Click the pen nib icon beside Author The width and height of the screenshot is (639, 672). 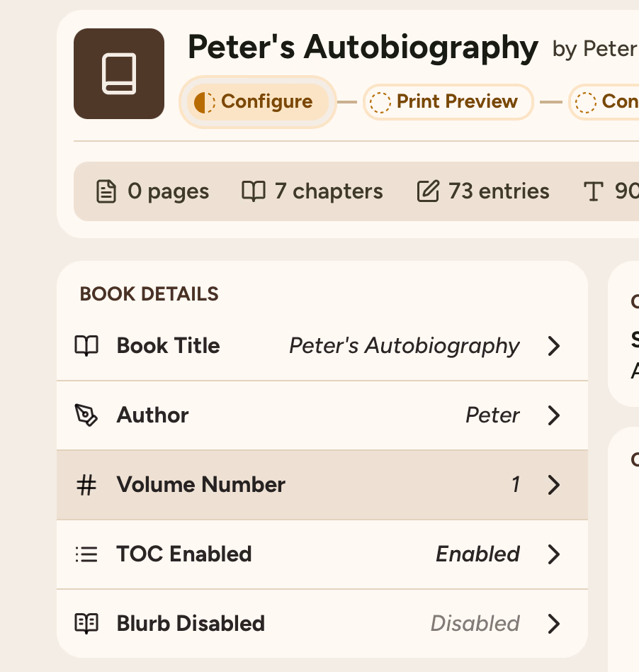click(86, 415)
